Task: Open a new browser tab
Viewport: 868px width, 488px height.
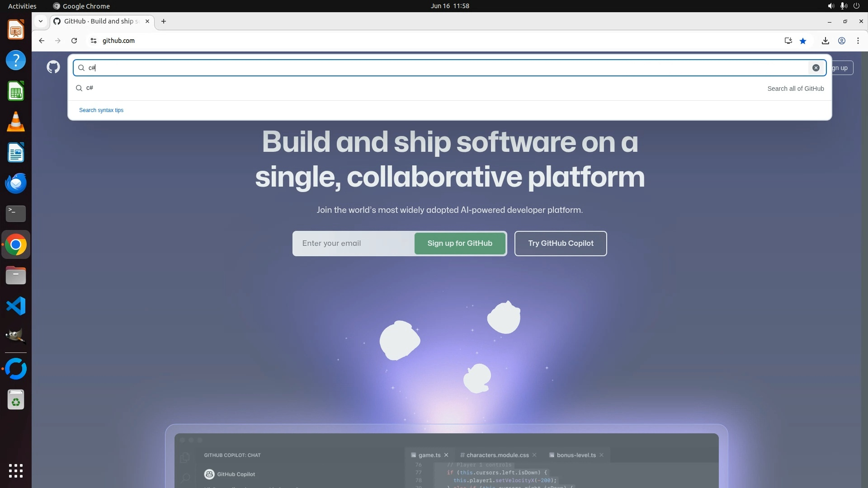Action: point(164,21)
